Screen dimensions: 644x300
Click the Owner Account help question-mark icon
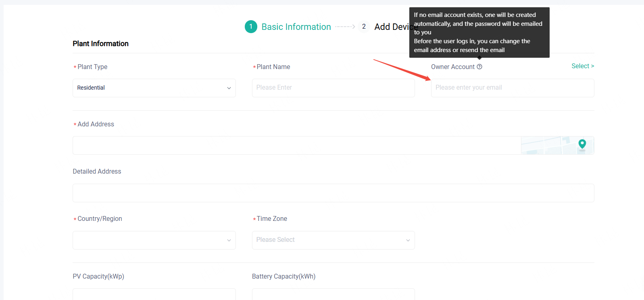click(x=479, y=67)
